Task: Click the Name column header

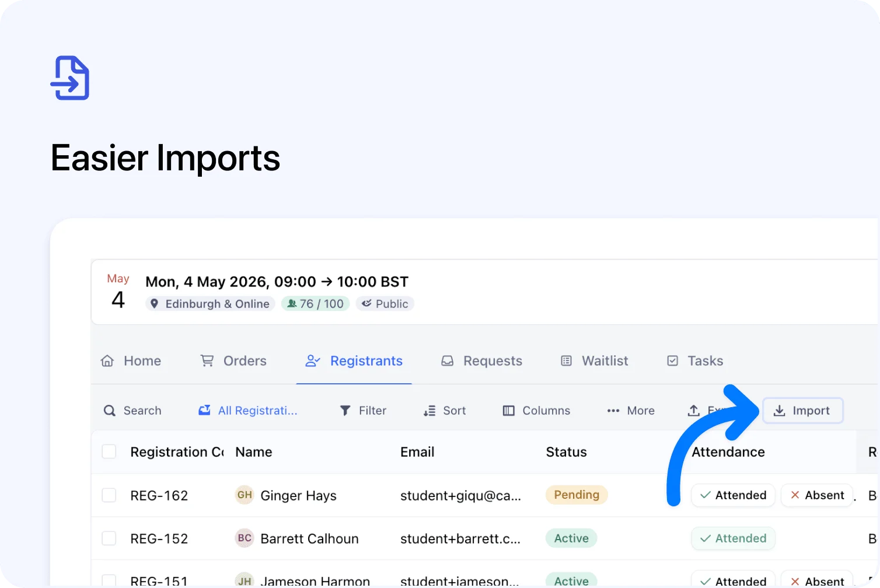Action: pos(254,452)
